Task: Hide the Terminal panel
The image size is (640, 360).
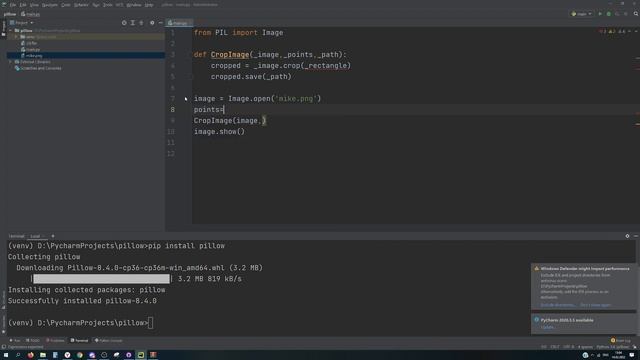Action: point(636,236)
